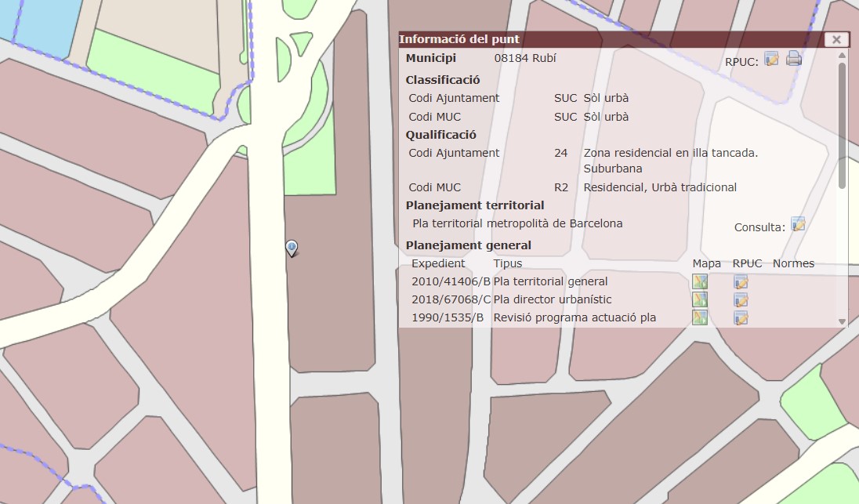Open Mapa icon for expedient 1990/1535/B
The height and width of the screenshot is (504, 859).
700,317
